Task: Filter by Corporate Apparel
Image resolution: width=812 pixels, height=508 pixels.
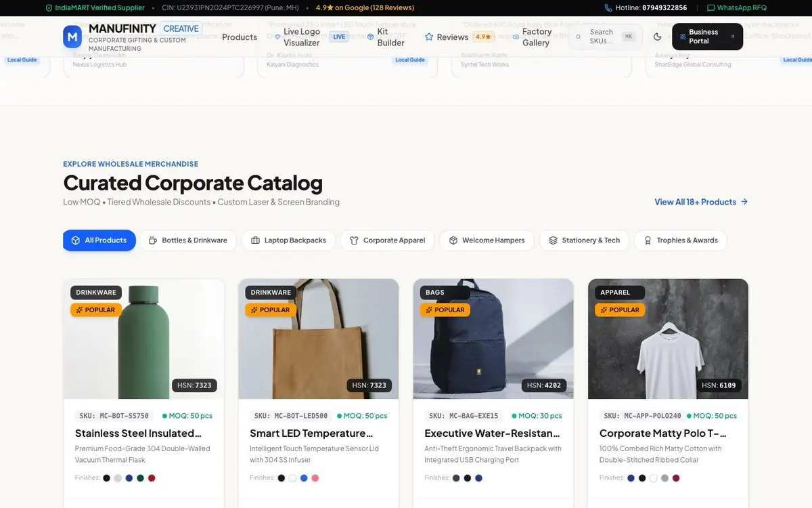Action: pos(388,240)
